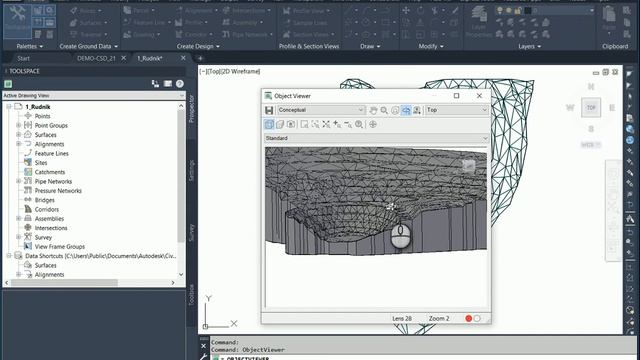Expand the Create Design panel
Image resolution: width=640 pixels, height=360 pixels.
point(198,47)
